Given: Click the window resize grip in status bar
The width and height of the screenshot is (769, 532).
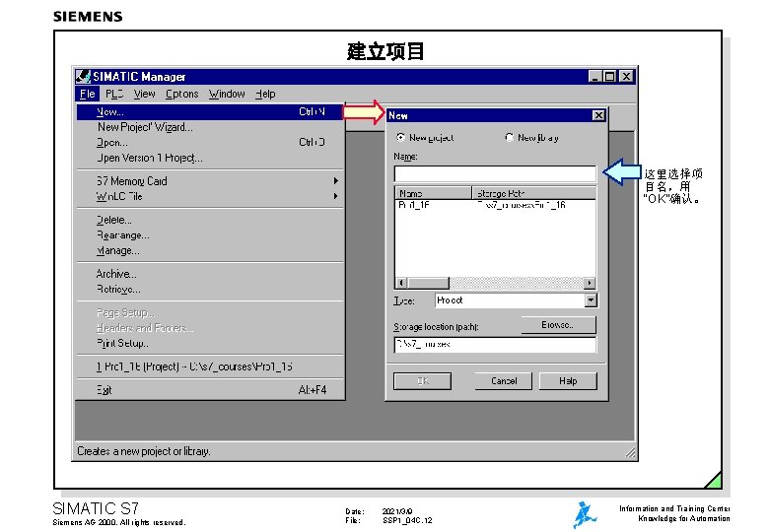Looking at the screenshot, I should click(630, 452).
